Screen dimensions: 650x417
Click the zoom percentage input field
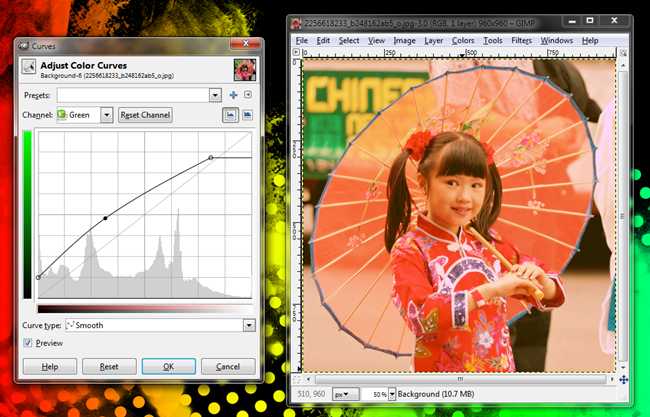[375, 394]
